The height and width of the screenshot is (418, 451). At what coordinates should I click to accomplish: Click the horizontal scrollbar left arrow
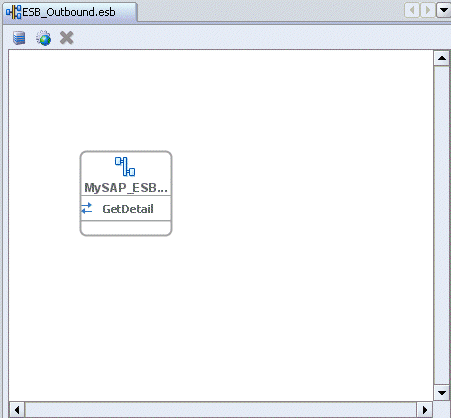[17, 409]
